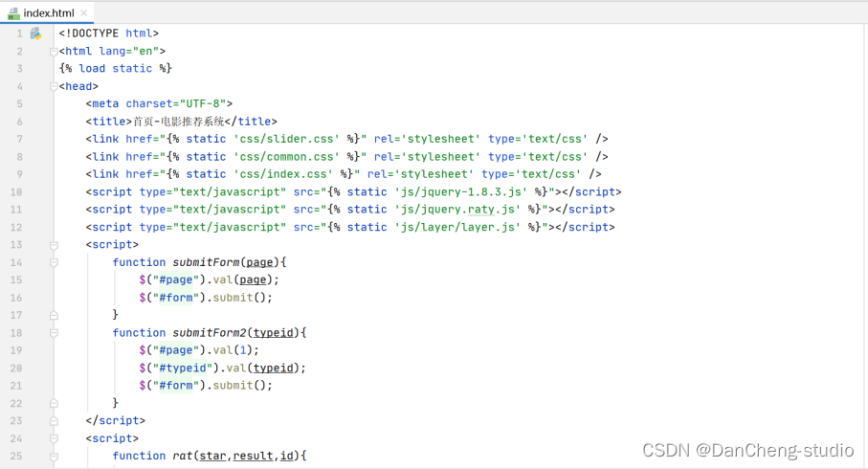868x469 pixels.
Task: Click fold end marker on line 22
Action: point(54,403)
